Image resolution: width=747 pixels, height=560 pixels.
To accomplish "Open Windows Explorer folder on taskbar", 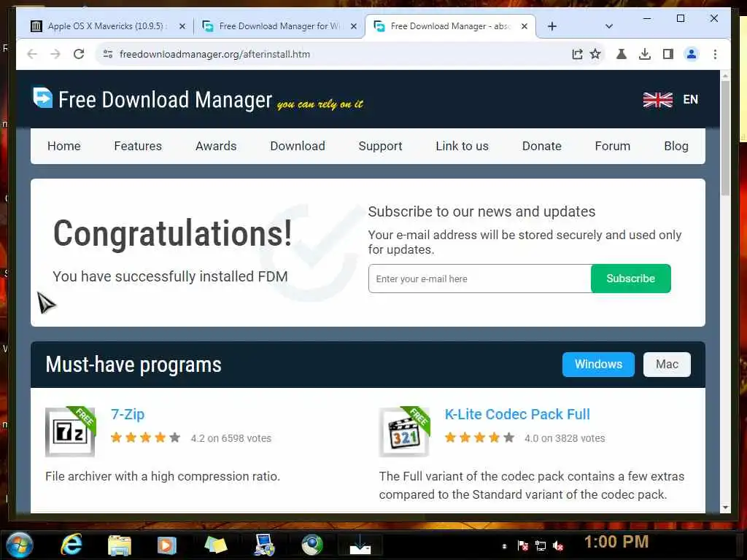I will (x=119, y=545).
